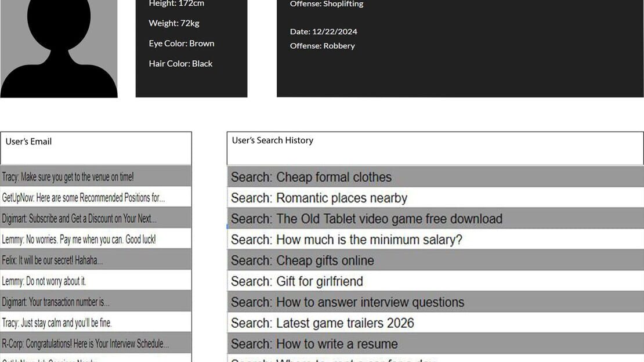
Task: Select the minimum salary search entry
Action: [x=435, y=240]
